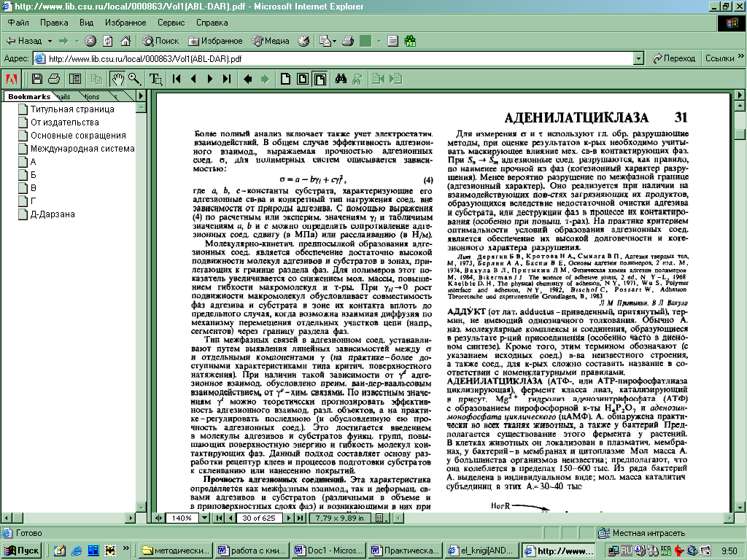Open the page layout dropdown in status bar
This screenshot has width=747, height=560.
[x=382, y=518]
